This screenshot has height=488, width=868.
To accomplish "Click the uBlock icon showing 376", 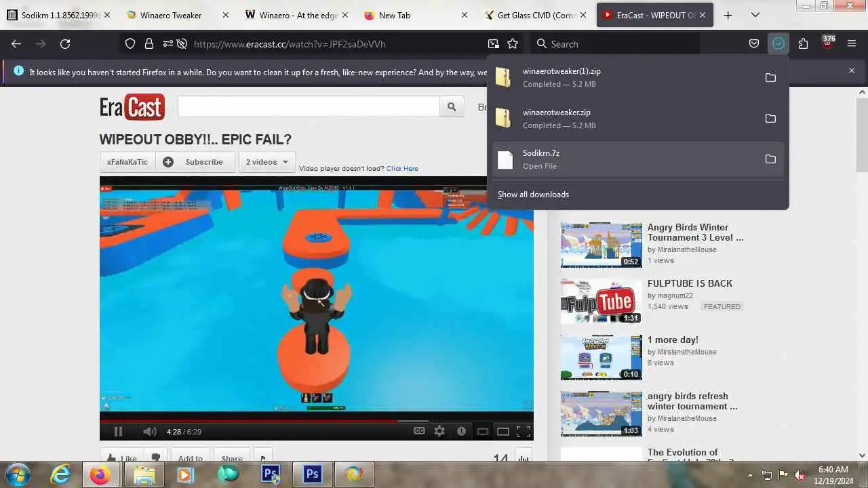I will (827, 43).
